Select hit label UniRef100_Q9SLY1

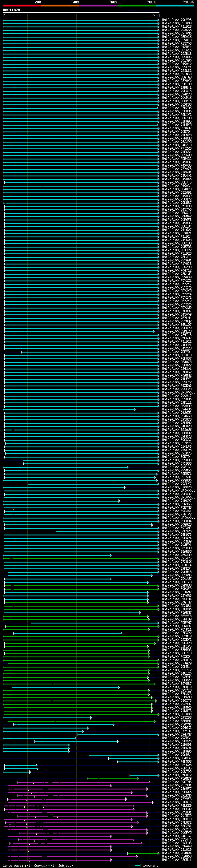pyautogui.click(x=176, y=67)
